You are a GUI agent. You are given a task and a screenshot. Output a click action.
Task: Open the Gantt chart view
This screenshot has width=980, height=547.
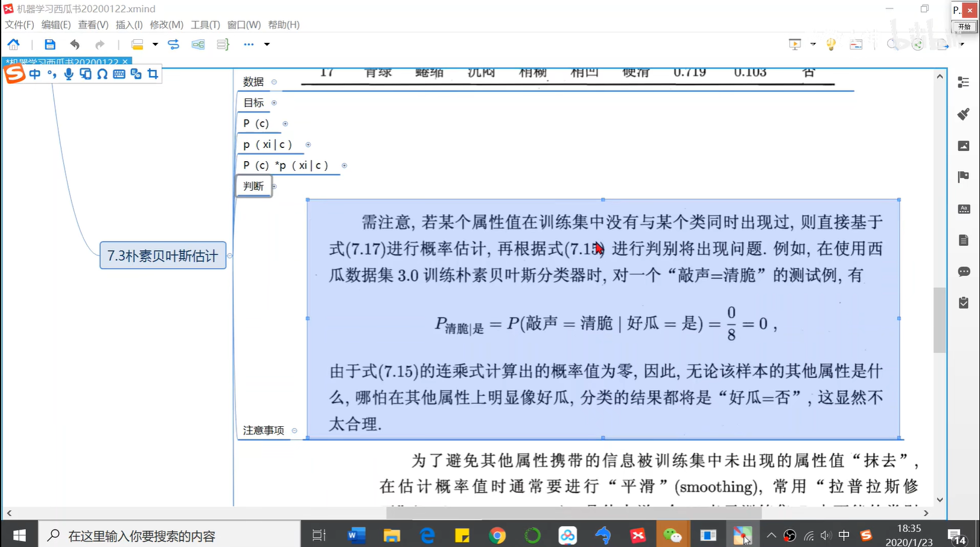pyautogui.click(x=856, y=44)
